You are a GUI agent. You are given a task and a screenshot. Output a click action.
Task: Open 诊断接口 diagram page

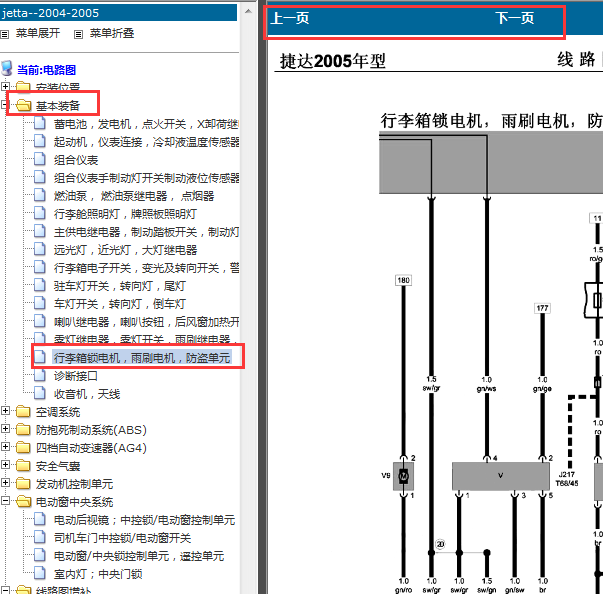76,376
